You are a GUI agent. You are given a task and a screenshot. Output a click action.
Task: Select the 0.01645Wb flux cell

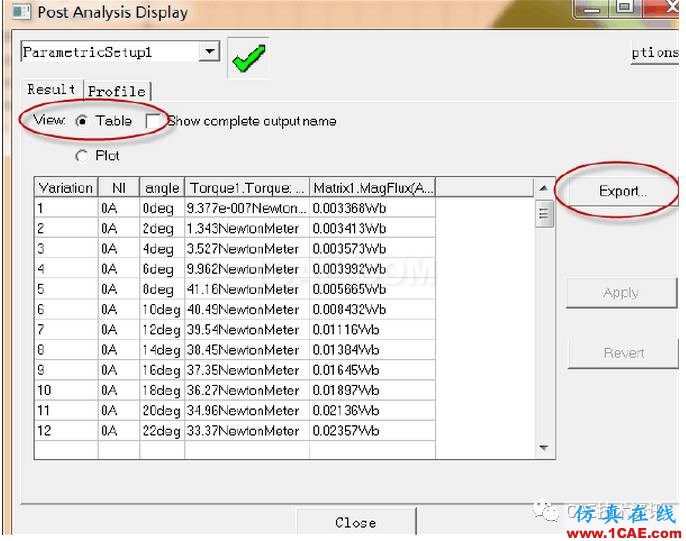coord(372,370)
